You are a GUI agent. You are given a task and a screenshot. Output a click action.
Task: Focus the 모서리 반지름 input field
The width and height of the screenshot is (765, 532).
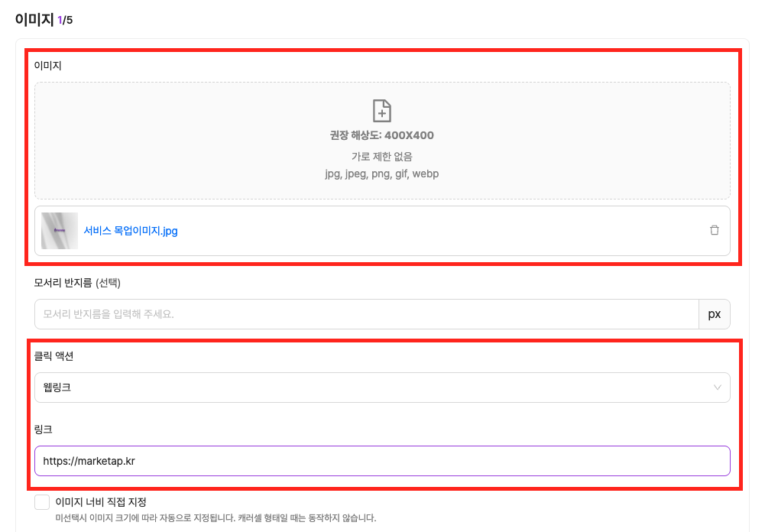(x=366, y=314)
